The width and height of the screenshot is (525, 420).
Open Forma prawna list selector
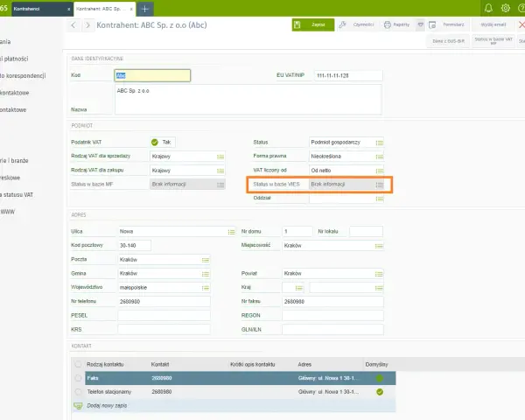tap(380, 157)
